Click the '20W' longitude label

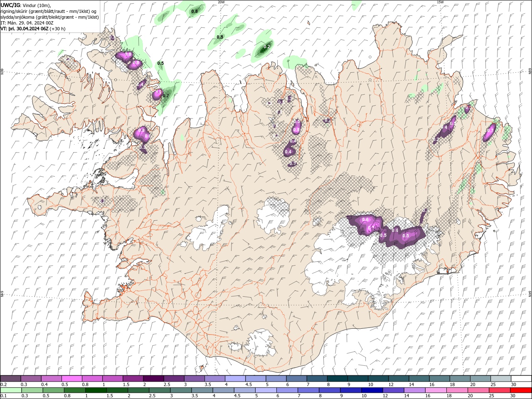(x=221, y=2)
